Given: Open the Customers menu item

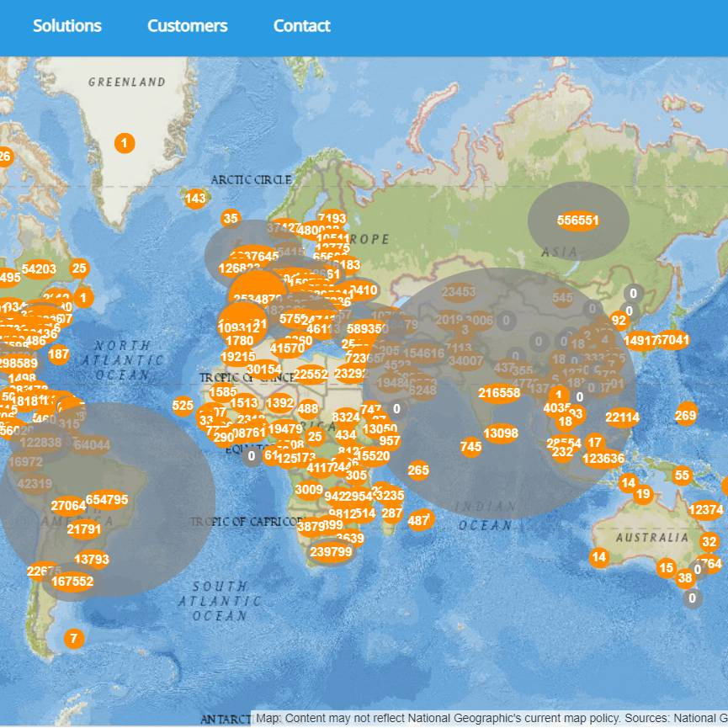Looking at the screenshot, I should coord(188,26).
